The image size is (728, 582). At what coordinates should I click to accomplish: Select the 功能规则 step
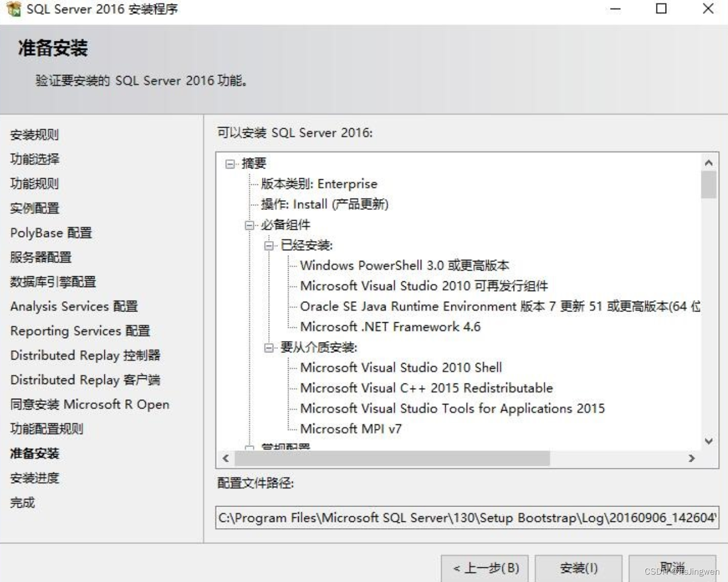point(35,183)
